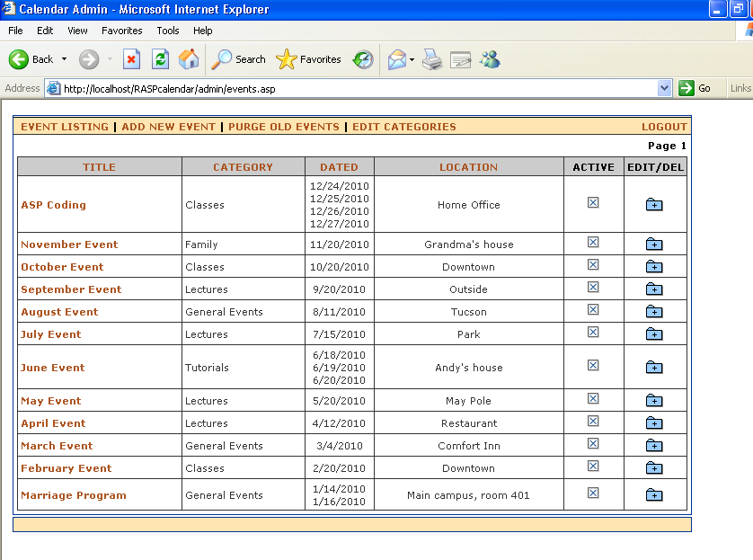Screen dimensions: 753x560
Task: Open edit/delete folder for September Event
Action: [654, 289]
